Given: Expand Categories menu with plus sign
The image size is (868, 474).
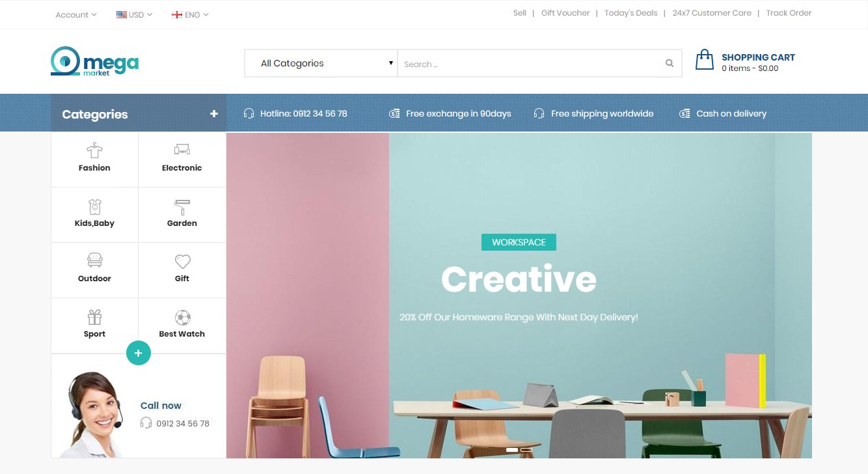Looking at the screenshot, I should click(x=213, y=114).
